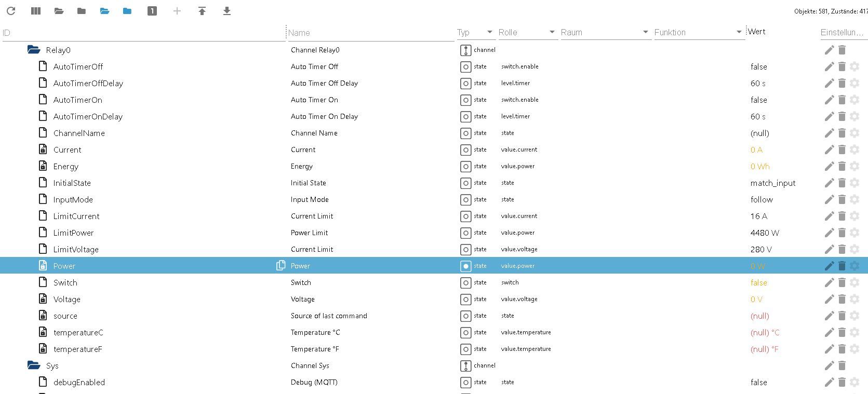This screenshot has width=868, height=394.
Task: Edit the Relay0 channel pencil icon
Action: 829,50
